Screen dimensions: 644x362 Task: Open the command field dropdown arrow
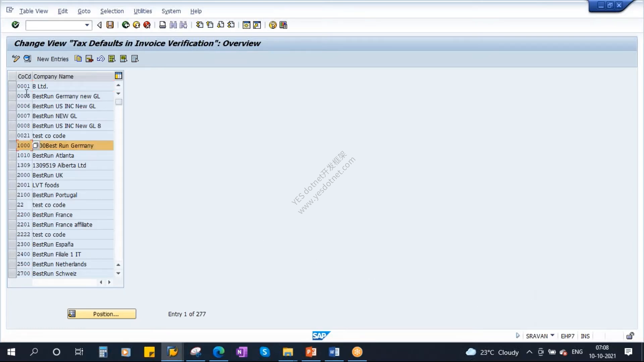click(x=87, y=25)
